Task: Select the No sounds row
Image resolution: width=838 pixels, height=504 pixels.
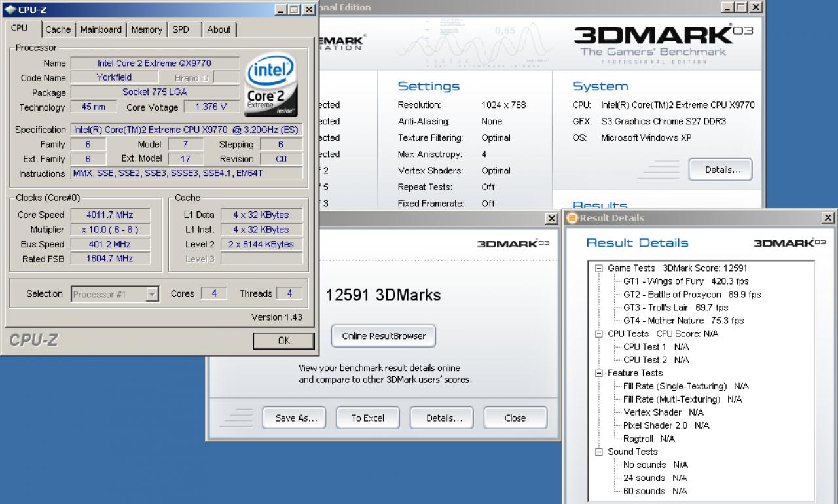Action: tap(655, 465)
